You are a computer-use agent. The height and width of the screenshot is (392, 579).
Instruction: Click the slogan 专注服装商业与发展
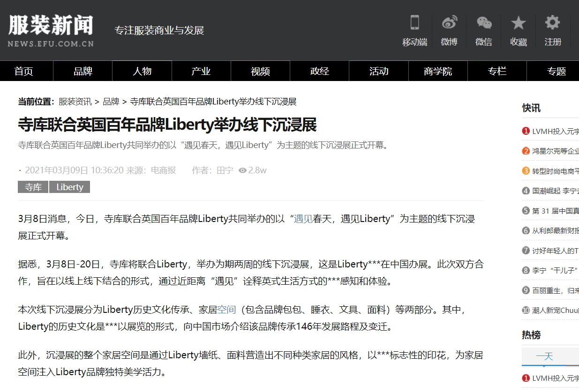[x=159, y=31]
